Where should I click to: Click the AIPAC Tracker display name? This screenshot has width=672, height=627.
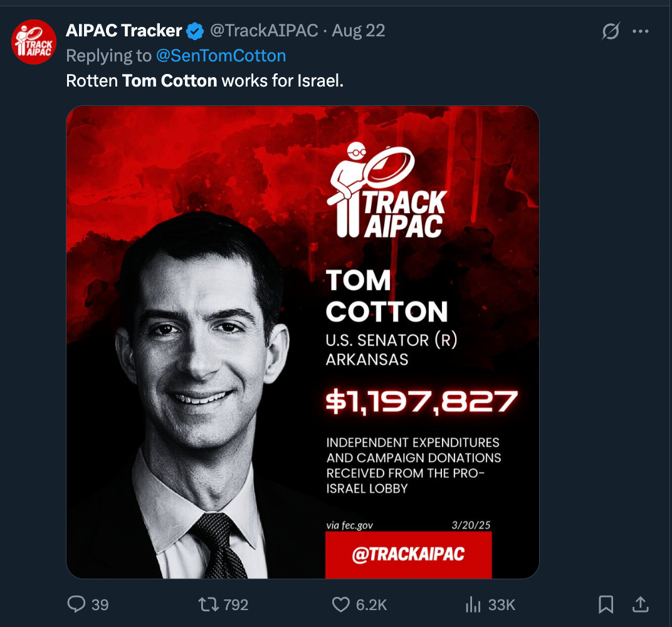point(124,30)
